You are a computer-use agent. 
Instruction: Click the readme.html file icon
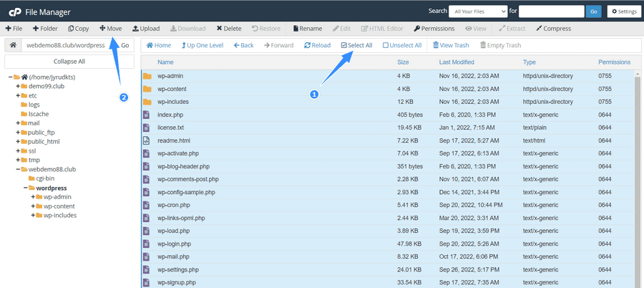[146, 140]
